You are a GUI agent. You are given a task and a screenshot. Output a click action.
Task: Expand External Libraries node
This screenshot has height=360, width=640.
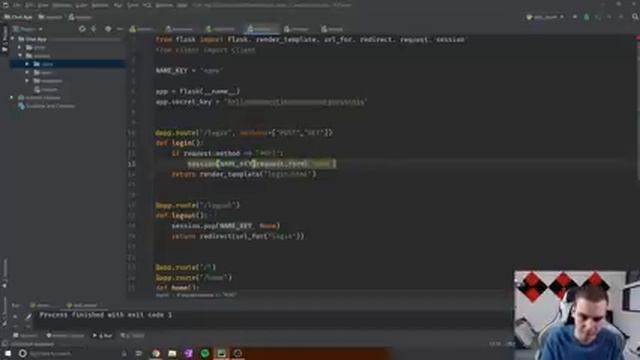click(x=12, y=98)
